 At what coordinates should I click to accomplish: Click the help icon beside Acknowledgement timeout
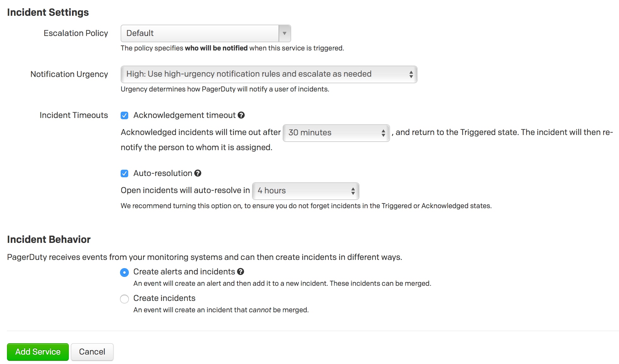click(241, 115)
